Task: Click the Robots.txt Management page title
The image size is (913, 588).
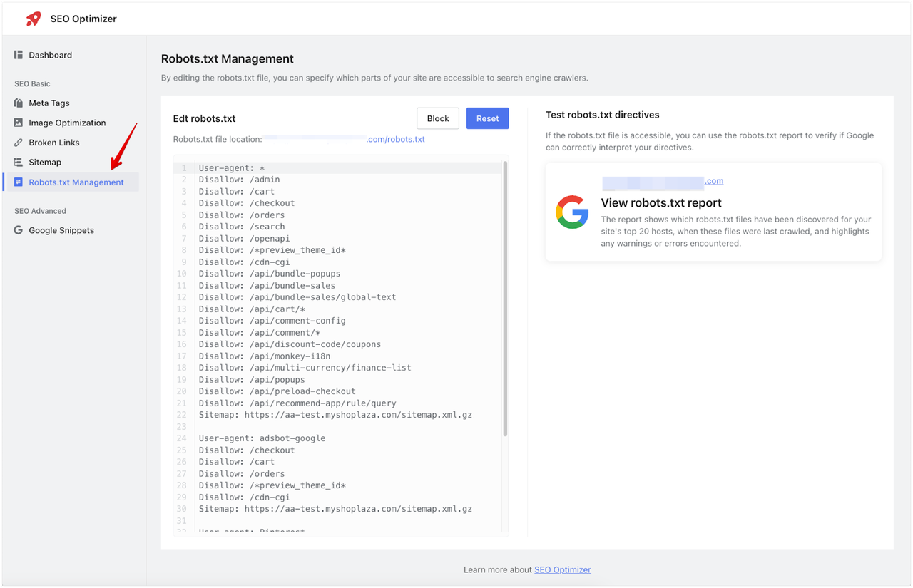Action: (228, 58)
